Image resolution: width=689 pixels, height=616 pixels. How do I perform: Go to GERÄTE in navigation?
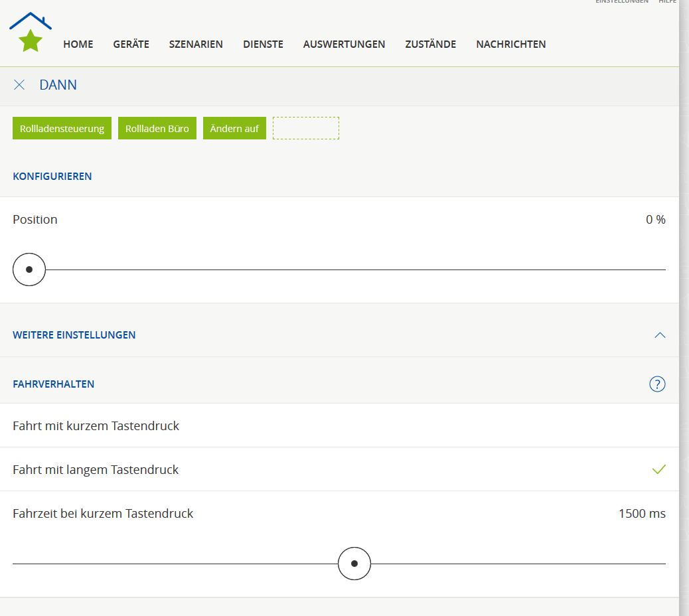131,44
